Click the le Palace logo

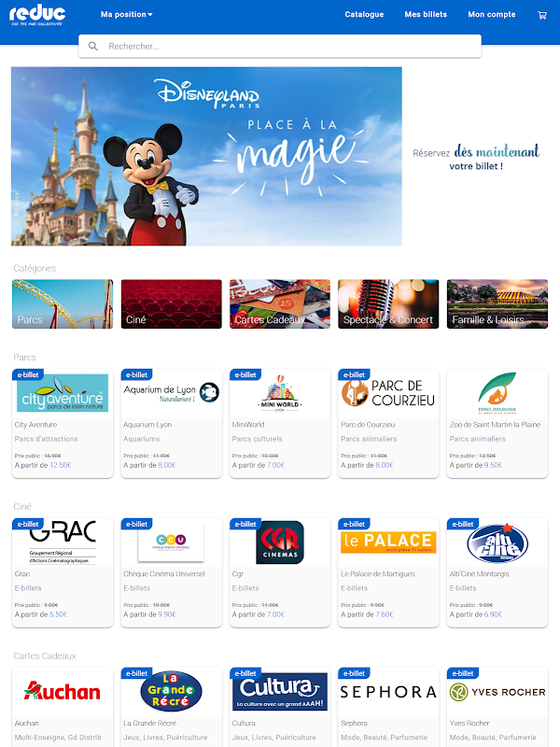tap(388, 543)
